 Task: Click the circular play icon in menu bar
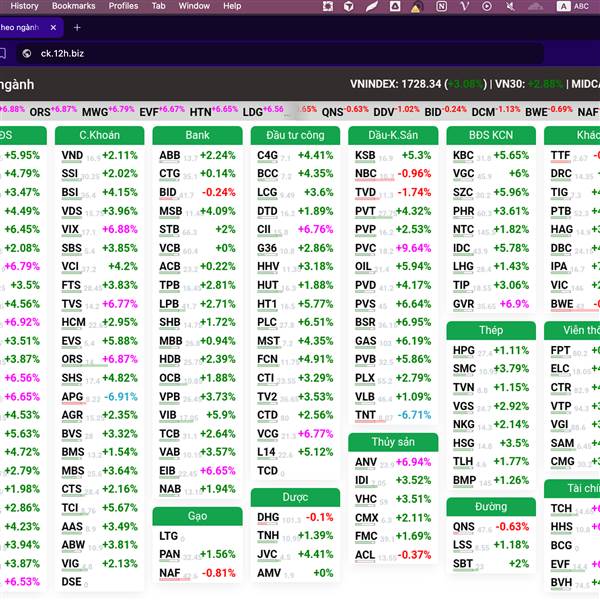coord(487,6)
